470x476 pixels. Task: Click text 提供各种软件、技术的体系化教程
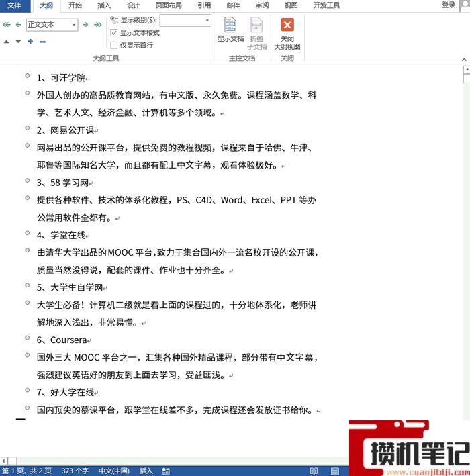point(102,200)
